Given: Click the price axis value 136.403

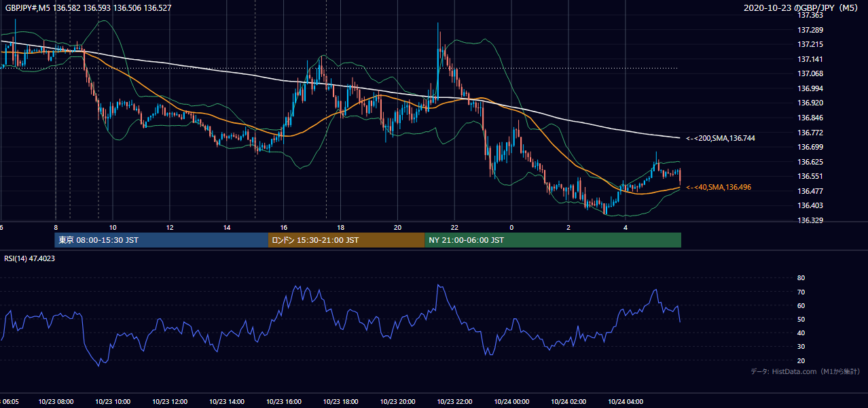Looking at the screenshot, I should click(810, 205).
